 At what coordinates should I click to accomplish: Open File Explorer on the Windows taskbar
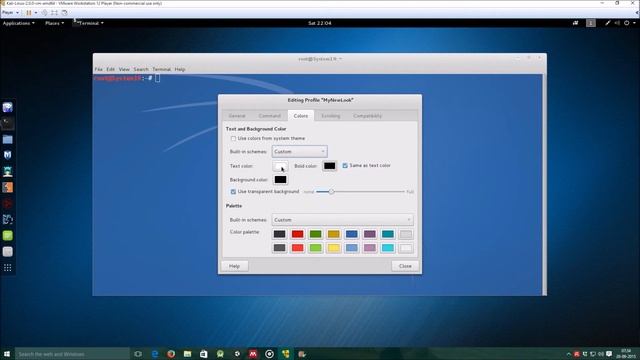(x=187, y=354)
